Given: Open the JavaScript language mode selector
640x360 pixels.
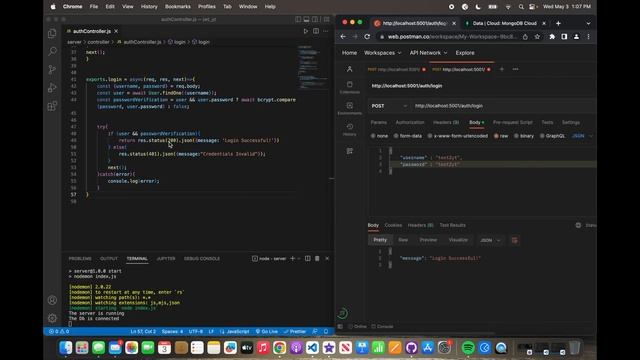Looking at the screenshot, I should pos(234,331).
